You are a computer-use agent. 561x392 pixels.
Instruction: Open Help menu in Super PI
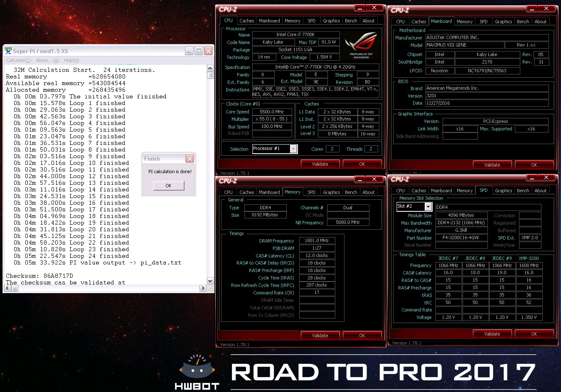[71, 60]
